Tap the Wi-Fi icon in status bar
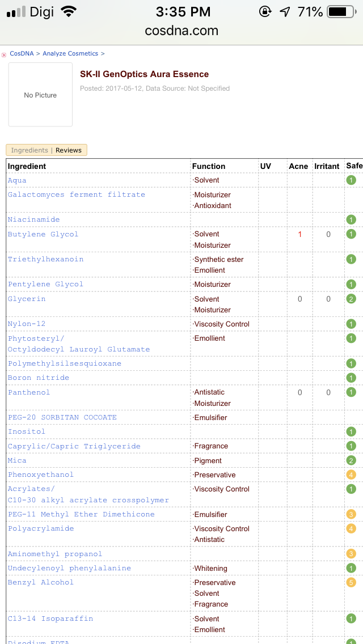 69,12
